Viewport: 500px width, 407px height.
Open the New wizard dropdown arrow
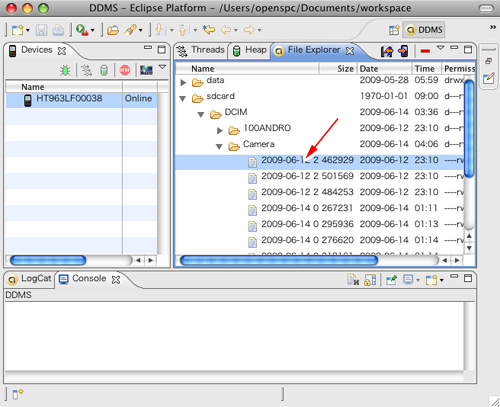[x=28, y=30]
